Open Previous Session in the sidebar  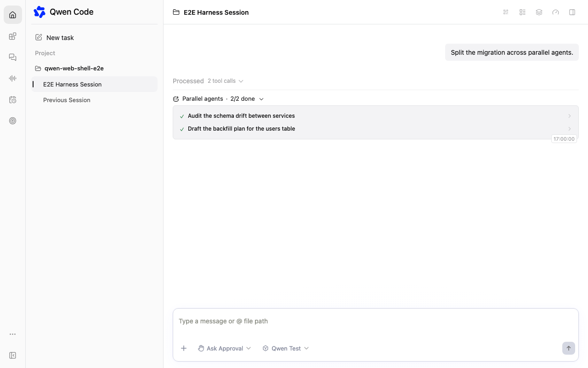click(x=95, y=100)
